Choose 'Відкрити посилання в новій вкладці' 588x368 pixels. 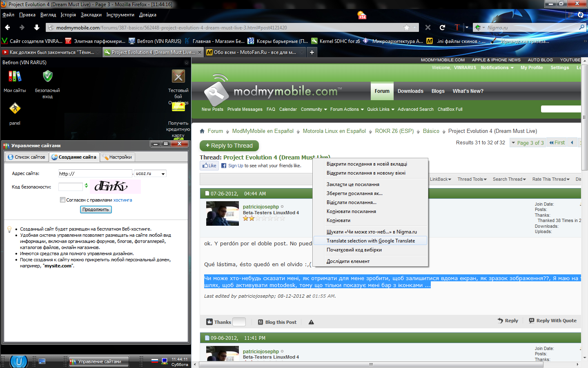(370, 164)
